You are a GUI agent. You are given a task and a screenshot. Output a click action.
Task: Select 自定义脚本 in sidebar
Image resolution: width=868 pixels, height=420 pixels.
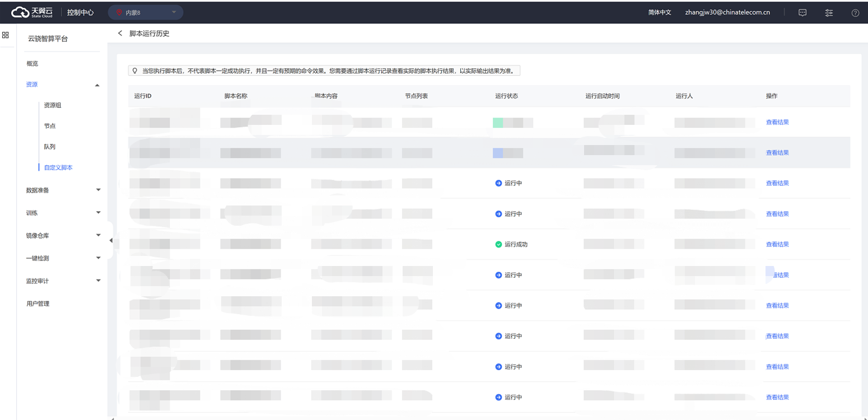(x=58, y=167)
